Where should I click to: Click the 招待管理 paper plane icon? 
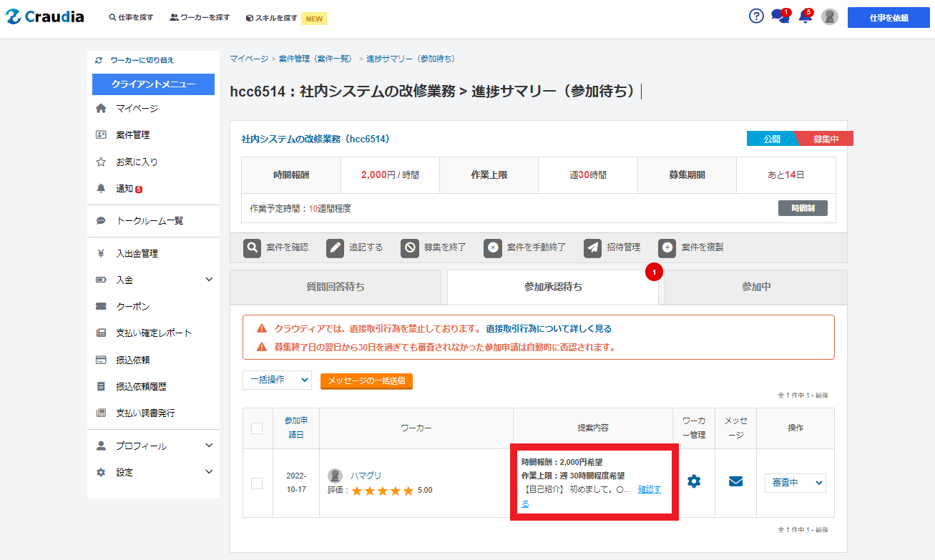pos(593,247)
